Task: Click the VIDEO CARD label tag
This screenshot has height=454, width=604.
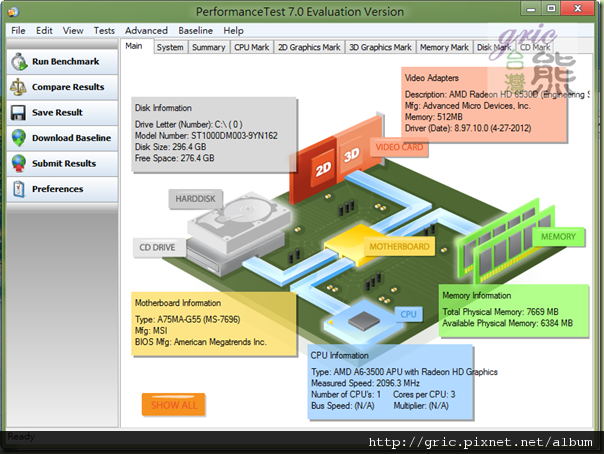Action: point(399,147)
